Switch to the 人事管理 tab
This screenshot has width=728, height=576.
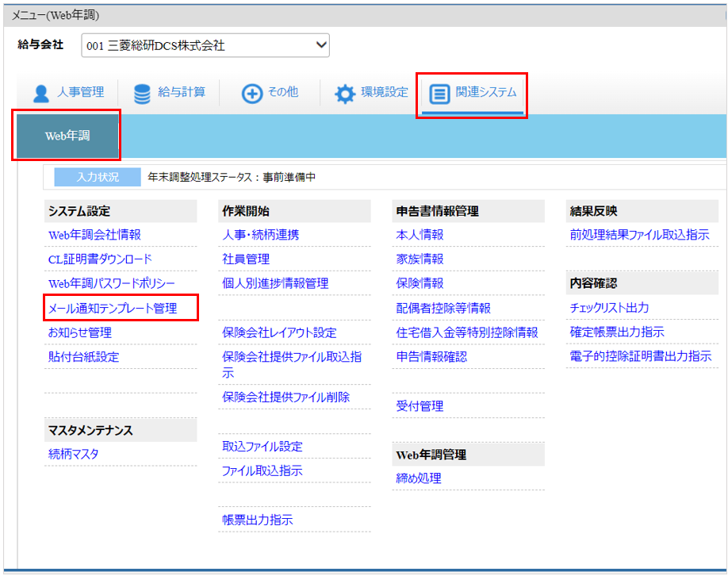tap(68, 93)
